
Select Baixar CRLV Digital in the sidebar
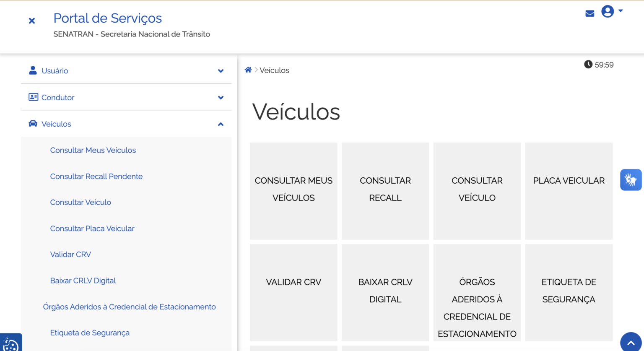coord(83,280)
